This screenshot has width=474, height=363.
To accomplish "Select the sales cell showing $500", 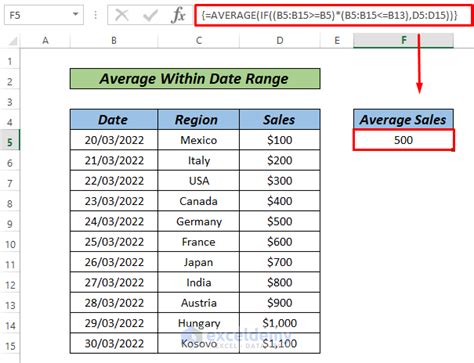I will coord(280,221).
